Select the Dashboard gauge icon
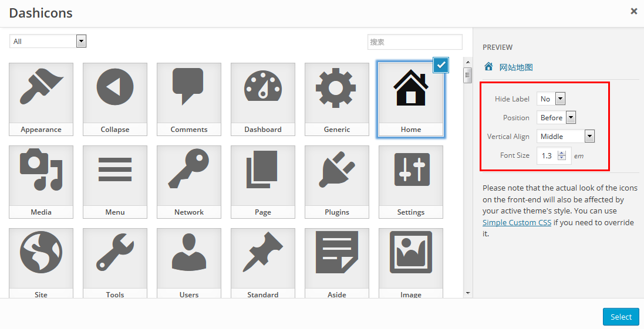The width and height of the screenshot is (644, 329). (x=263, y=93)
